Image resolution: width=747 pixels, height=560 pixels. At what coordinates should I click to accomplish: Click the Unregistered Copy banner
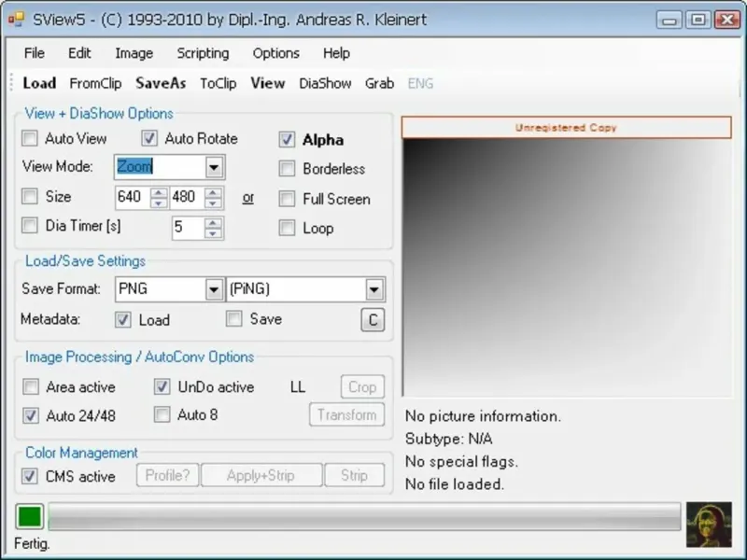point(567,128)
